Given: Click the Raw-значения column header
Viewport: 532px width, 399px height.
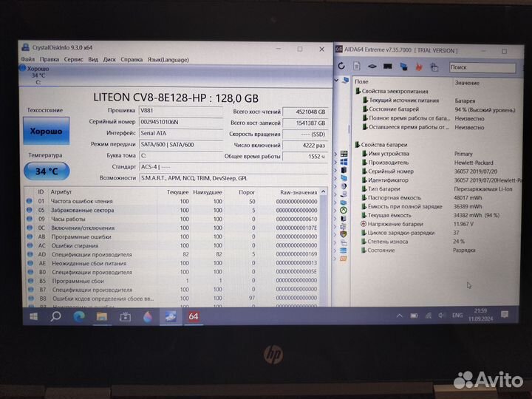Looking at the screenshot, I should tap(299, 192).
